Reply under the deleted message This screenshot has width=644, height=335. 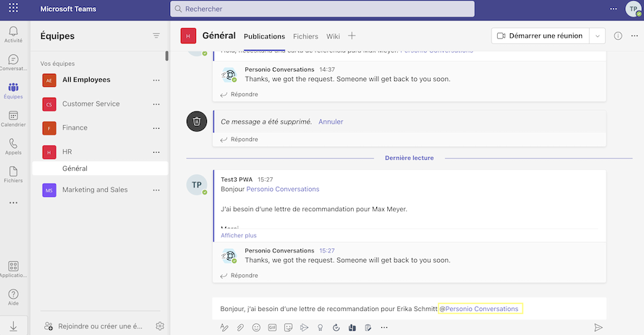pyautogui.click(x=240, y=140)
